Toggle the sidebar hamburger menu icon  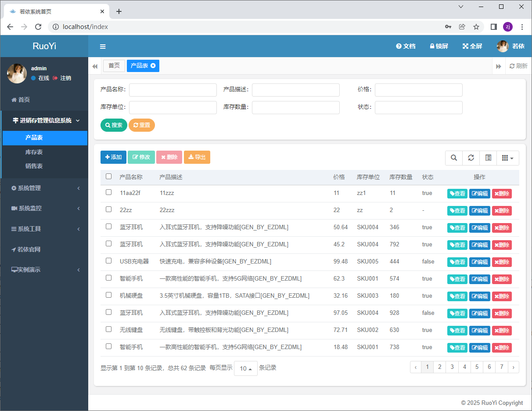(x=103, y=47)
